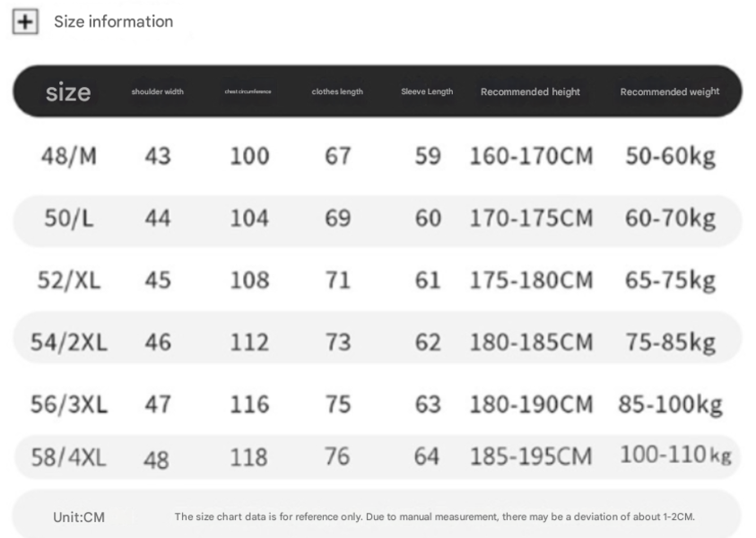Click the Sleeve Length column header
The width and height of the screenshot is (756, 538).
click(427, 91)
